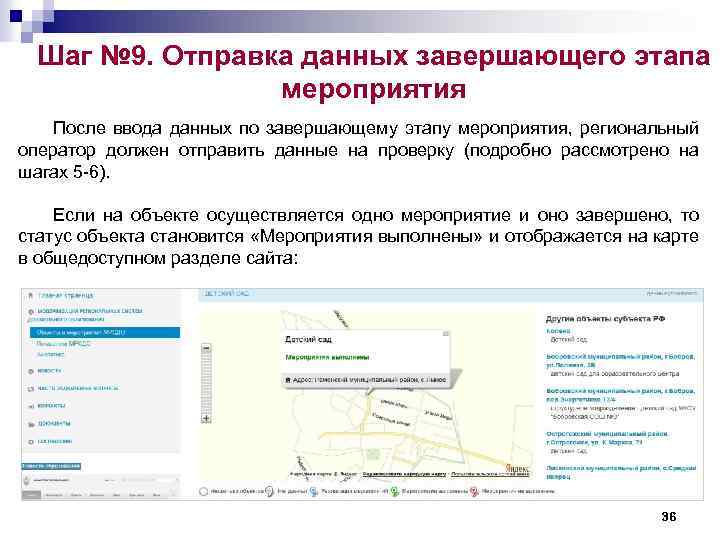Screen dimensions: 720x540
Task: Open the Документы sidebar item
Action: tap(54, 423)
